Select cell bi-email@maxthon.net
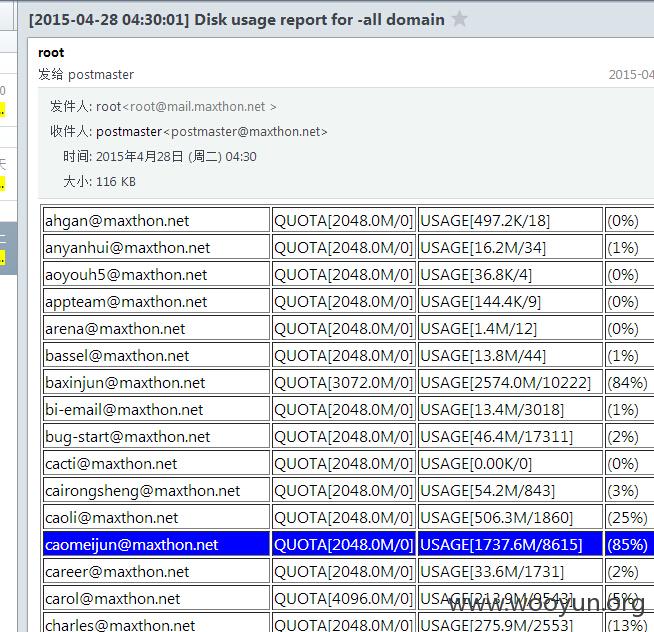The width and height of the screenshot is (654, 632). point(156,410)
